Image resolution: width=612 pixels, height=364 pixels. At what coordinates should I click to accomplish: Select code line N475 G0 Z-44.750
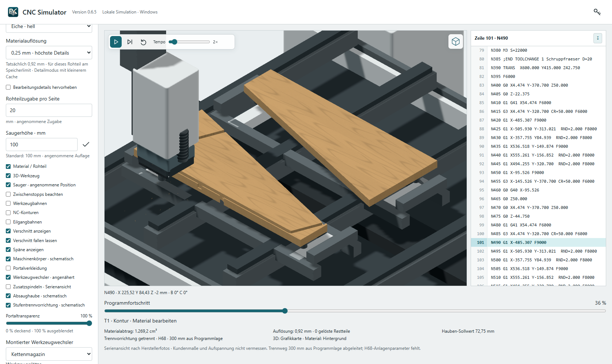coord(538,216)
